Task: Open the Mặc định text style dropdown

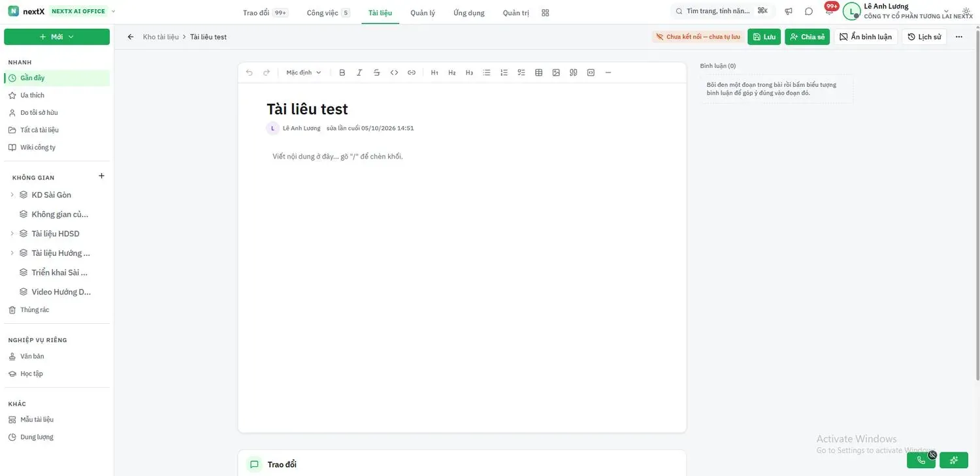Action: point(304,72)
